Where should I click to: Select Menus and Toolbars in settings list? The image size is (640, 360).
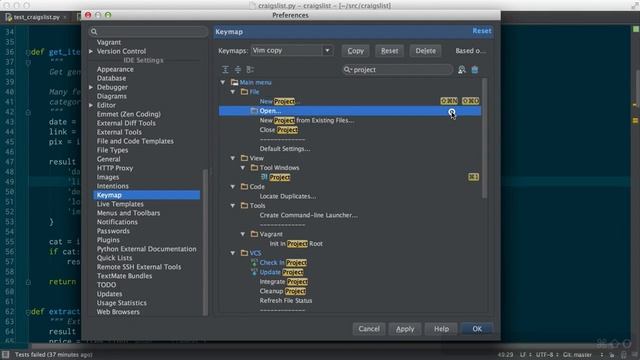coord(128,213)
